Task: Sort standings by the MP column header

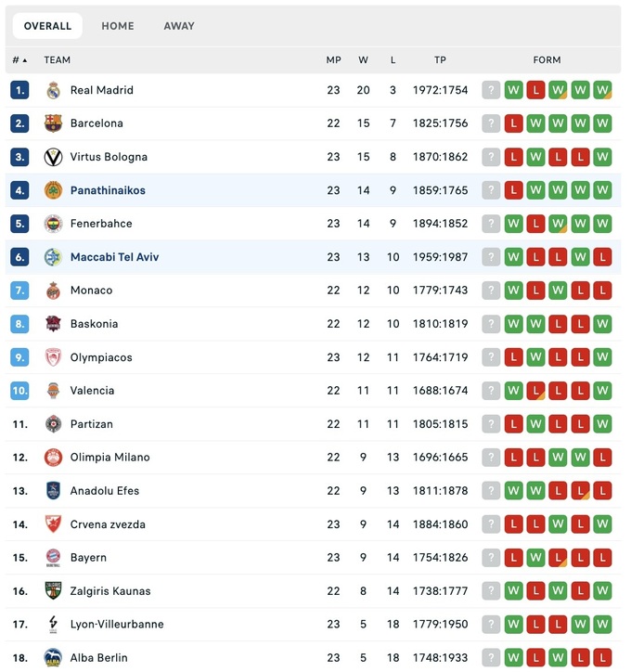Action: pos(333,60)
